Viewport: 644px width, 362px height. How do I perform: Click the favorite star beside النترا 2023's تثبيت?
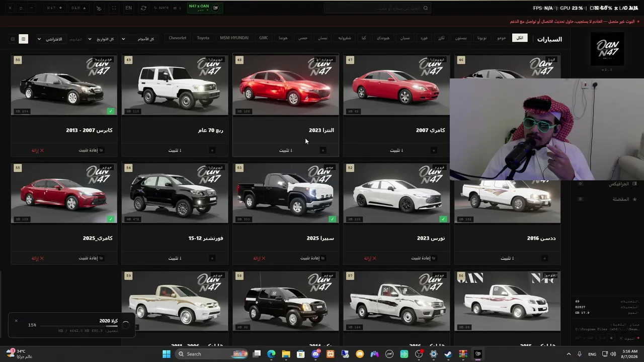[323, 150]
